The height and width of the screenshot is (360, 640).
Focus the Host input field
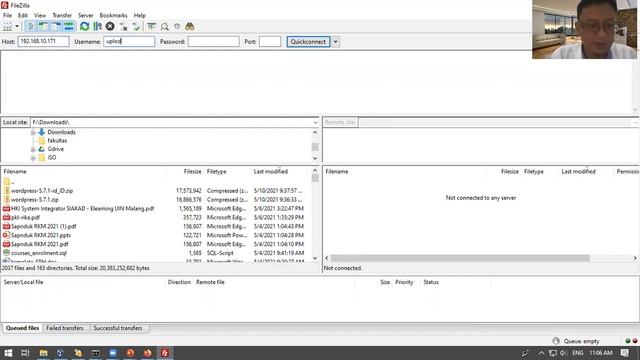[43, 41]
